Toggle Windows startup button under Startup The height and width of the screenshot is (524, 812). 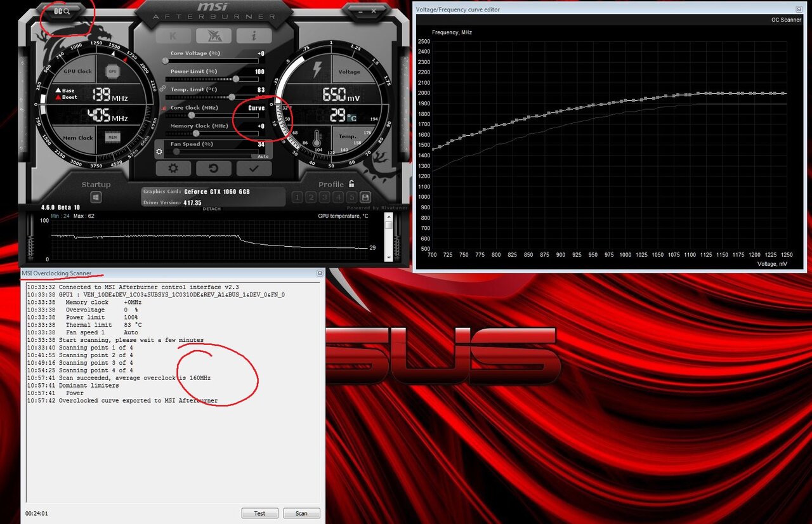point(96,197)
